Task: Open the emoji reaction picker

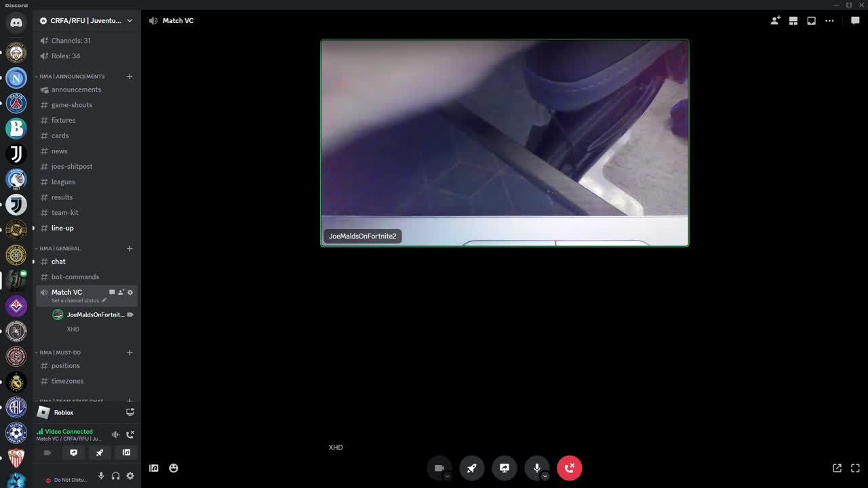Action: tap(174, 468)
